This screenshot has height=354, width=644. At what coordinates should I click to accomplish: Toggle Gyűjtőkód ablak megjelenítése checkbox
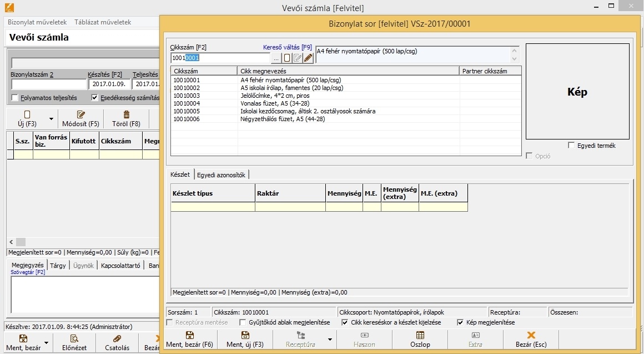[243, 322]
